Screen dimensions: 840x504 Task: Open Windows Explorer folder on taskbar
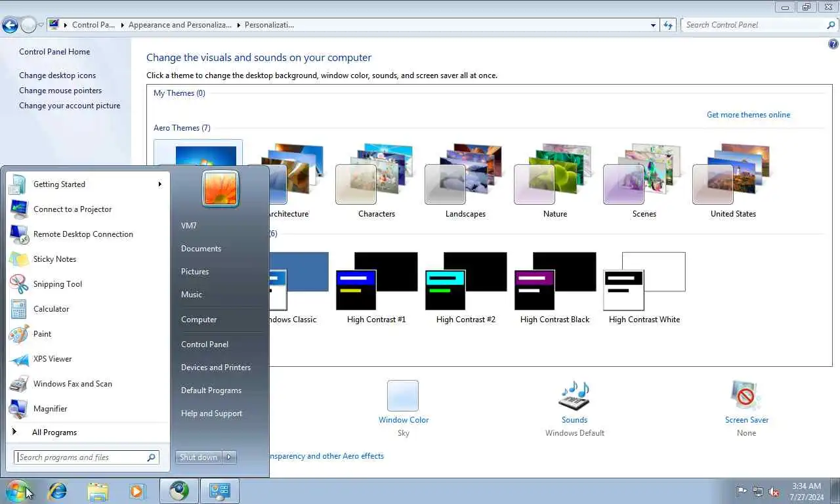[98, 491]
